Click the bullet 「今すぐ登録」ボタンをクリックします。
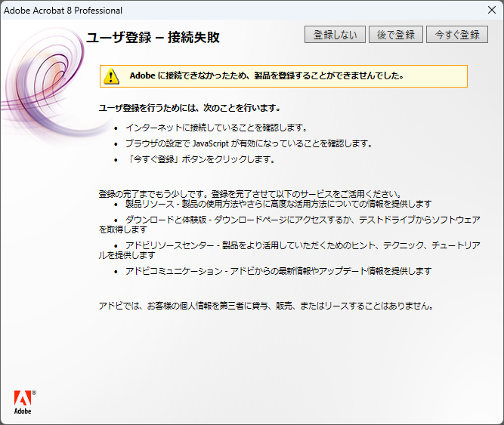This screenshot has height=425, width=504. click(x=200, y=159)
